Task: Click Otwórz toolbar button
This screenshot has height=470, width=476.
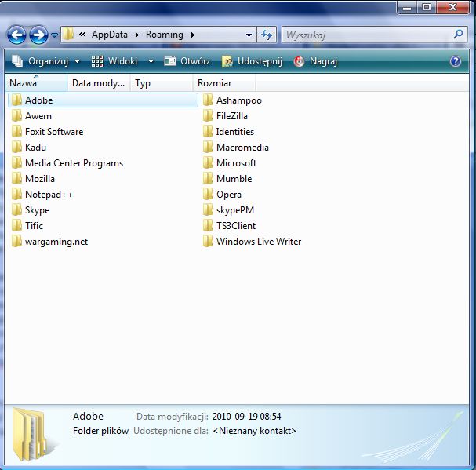Action: [x=187, y=61]
